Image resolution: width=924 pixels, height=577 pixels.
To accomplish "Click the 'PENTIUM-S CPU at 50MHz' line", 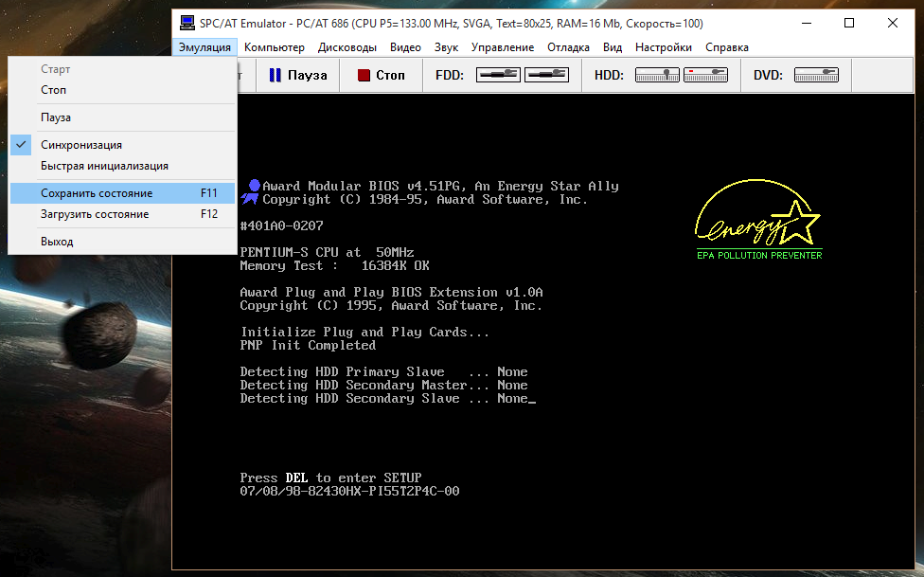I will coord(327,253).
